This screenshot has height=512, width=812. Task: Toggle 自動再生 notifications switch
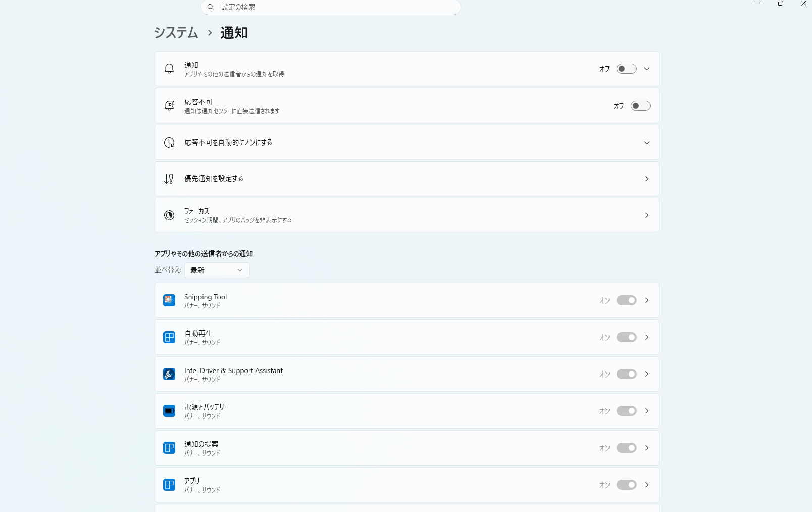click(x=627, y=337)
